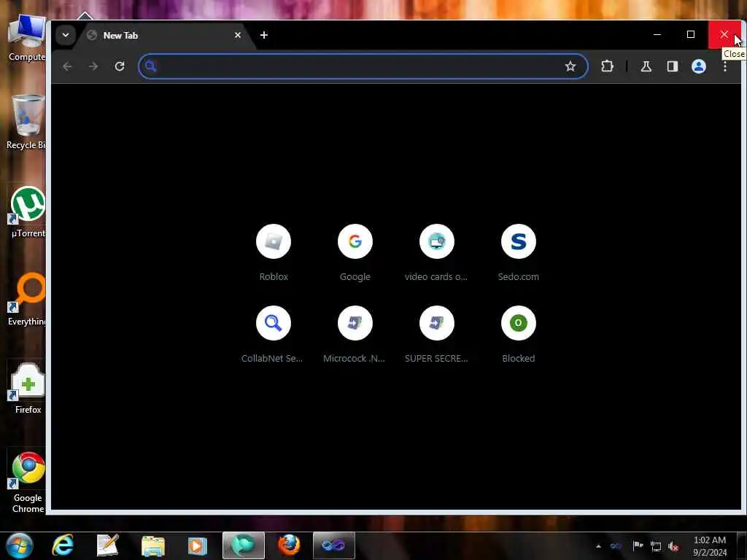Open a new tab with plus button
The image size is (747, 560).
pyautogui.click(x=264, y=35)
